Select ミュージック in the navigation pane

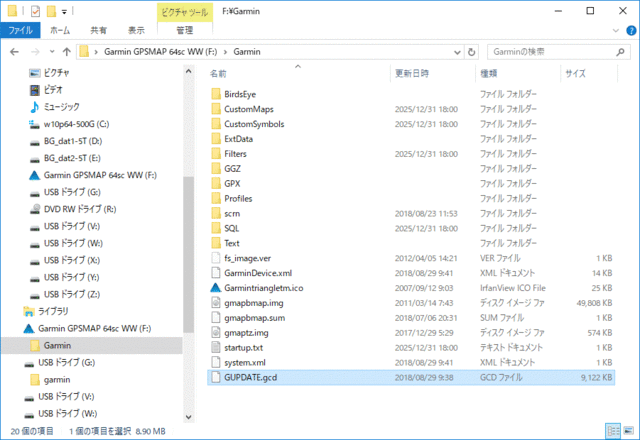61,107
